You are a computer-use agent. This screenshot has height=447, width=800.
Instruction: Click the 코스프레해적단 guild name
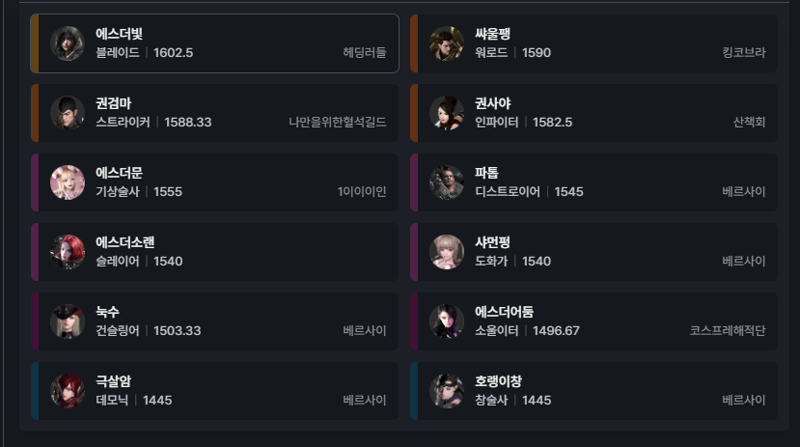click(x=728, y=331)
